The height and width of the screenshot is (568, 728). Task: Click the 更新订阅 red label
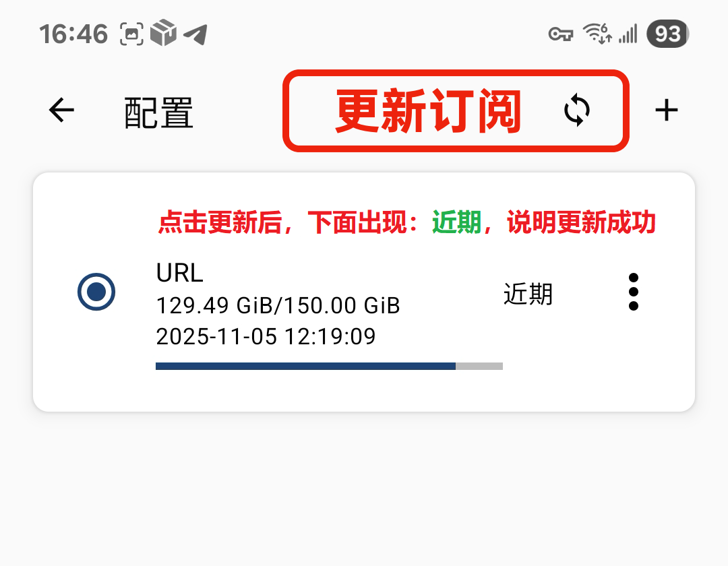427,111
